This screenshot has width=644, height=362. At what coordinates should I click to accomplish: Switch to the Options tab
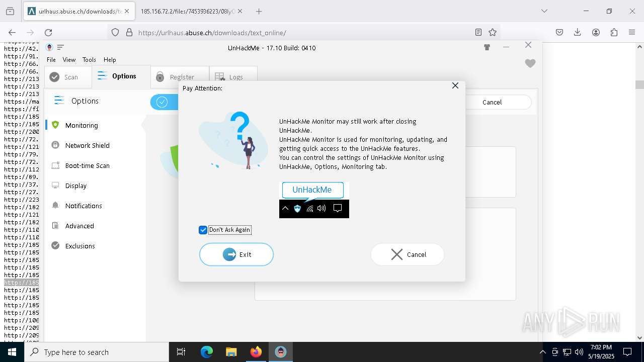pyautogui.click(x=121, y=76)
